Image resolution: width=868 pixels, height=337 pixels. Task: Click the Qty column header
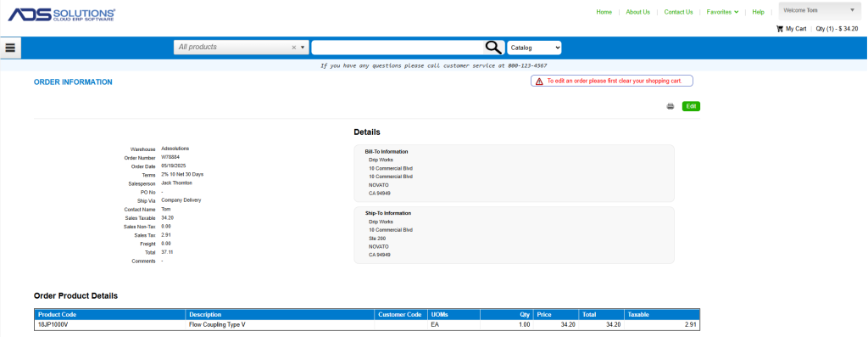pyautogui.click(x=507, y=314)
